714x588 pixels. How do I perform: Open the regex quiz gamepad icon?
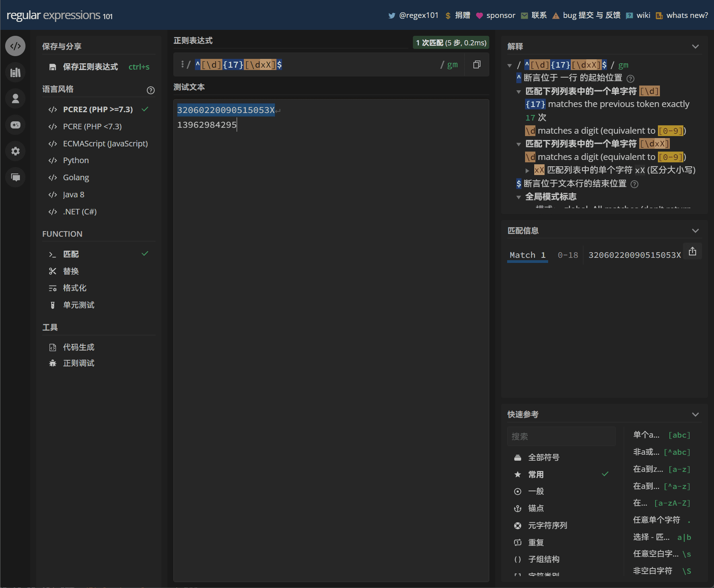tap(16, 125)
